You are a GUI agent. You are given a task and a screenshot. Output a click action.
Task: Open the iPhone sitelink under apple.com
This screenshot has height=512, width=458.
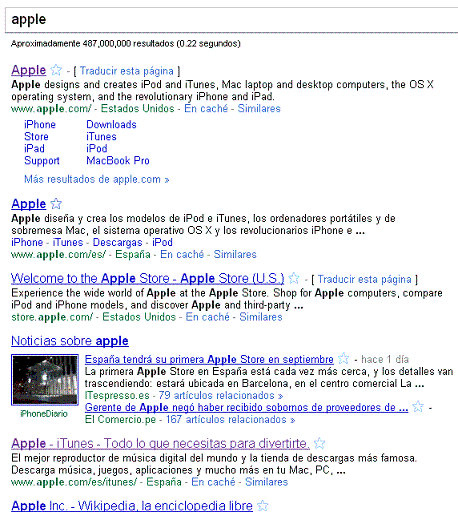pos(40,125)
